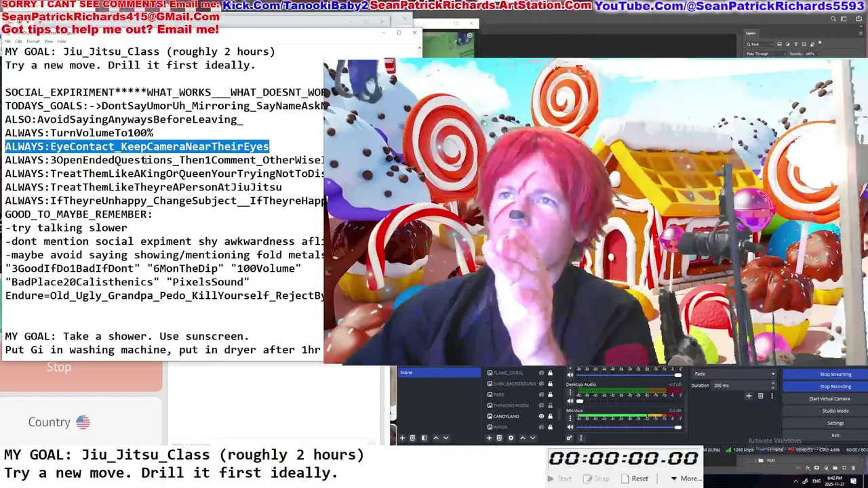
Task: Remove transition trash icon
Action: pos(760,396)
